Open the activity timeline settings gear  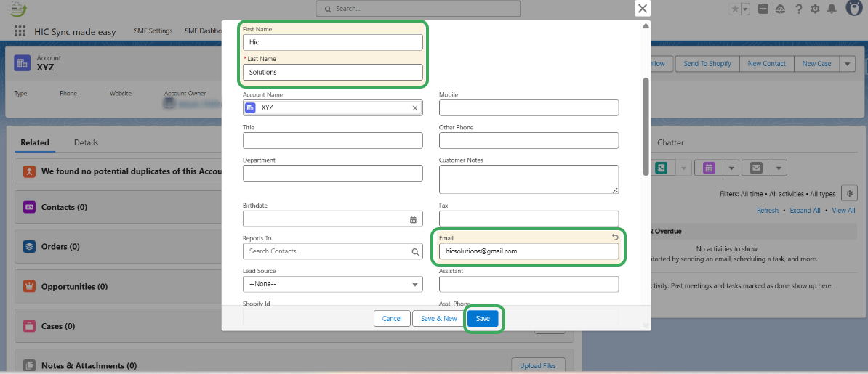[x=849, y=194]
